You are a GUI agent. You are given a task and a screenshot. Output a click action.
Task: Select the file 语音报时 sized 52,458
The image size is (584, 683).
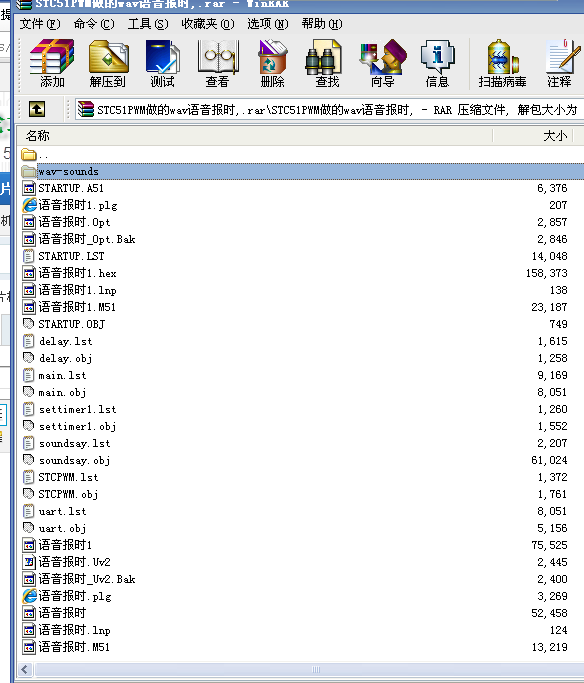tap(62, 613)
